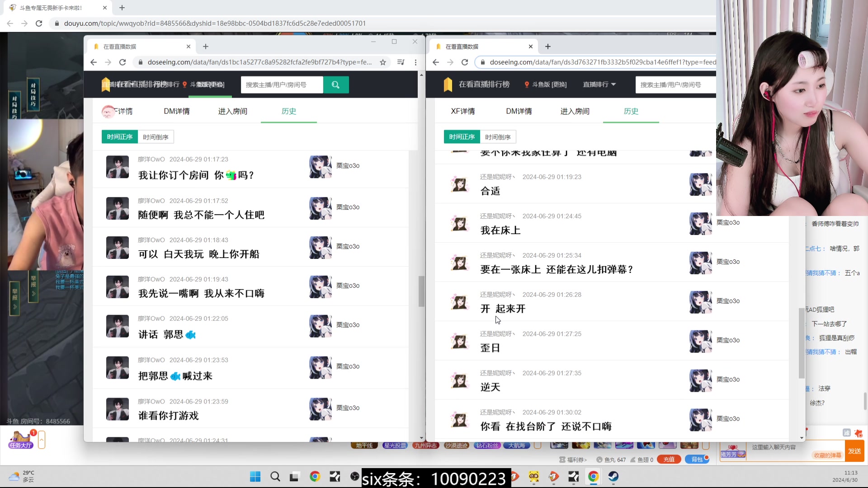This screenshot has height=488, width=868.
Task: Select 时间正序 order in left window
Action: 120,137
